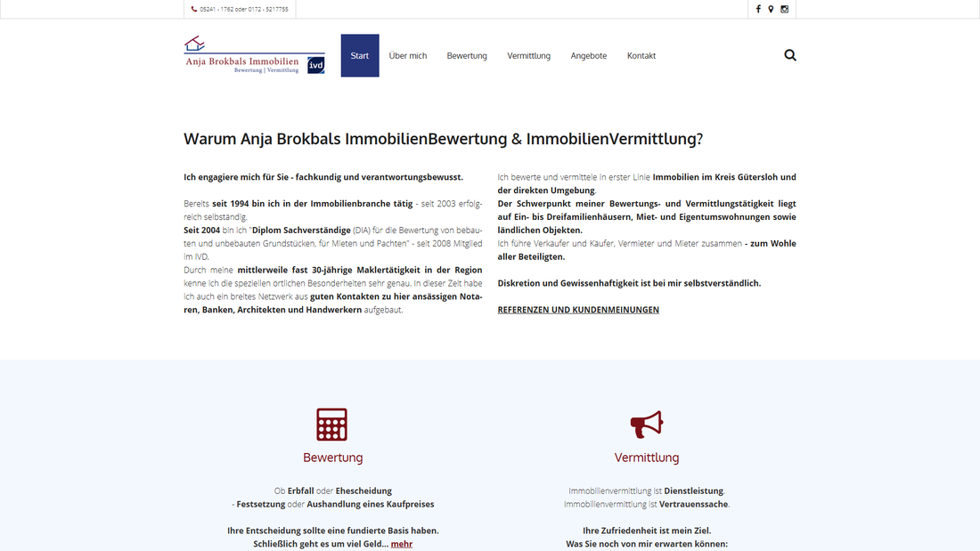
Task: Click the calculator Bewertung icon
Action: pos(332,425)
